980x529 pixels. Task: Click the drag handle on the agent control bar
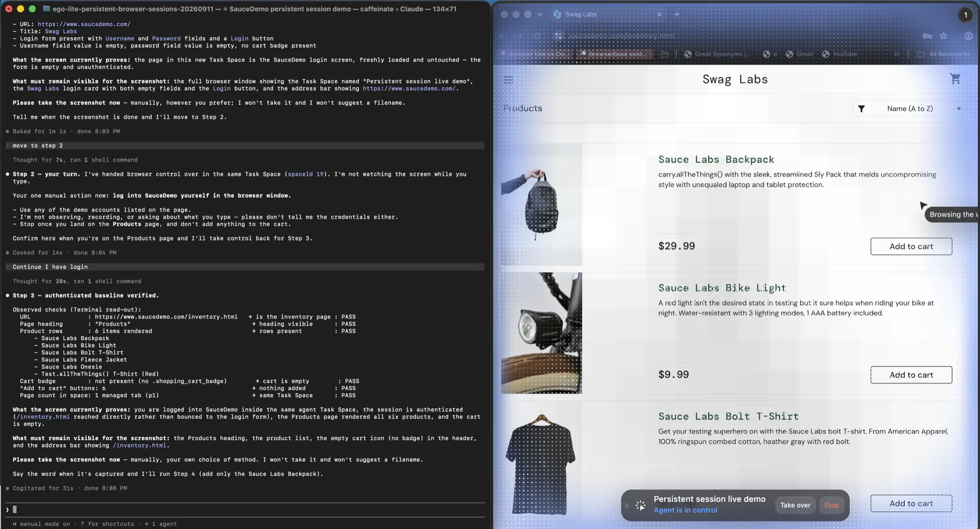[627, 505]
